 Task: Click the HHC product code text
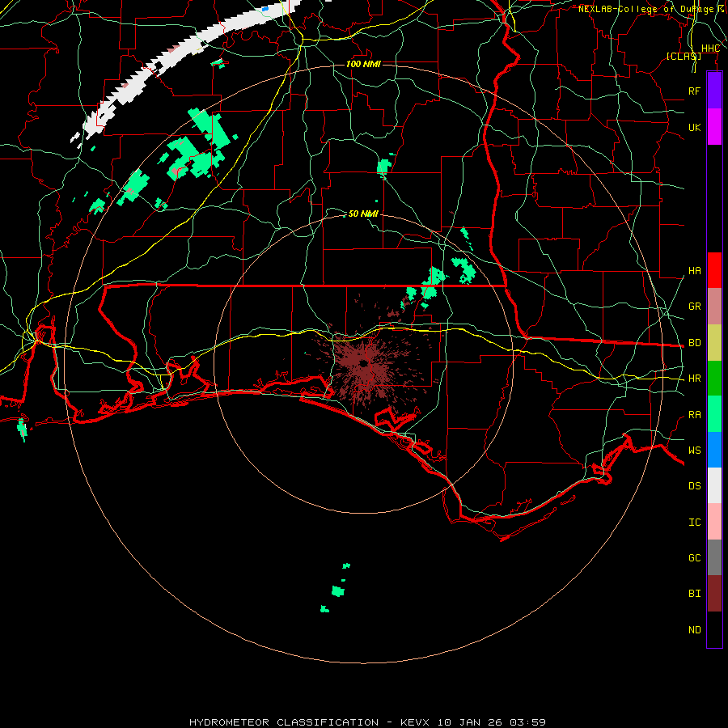click(710, 49)
